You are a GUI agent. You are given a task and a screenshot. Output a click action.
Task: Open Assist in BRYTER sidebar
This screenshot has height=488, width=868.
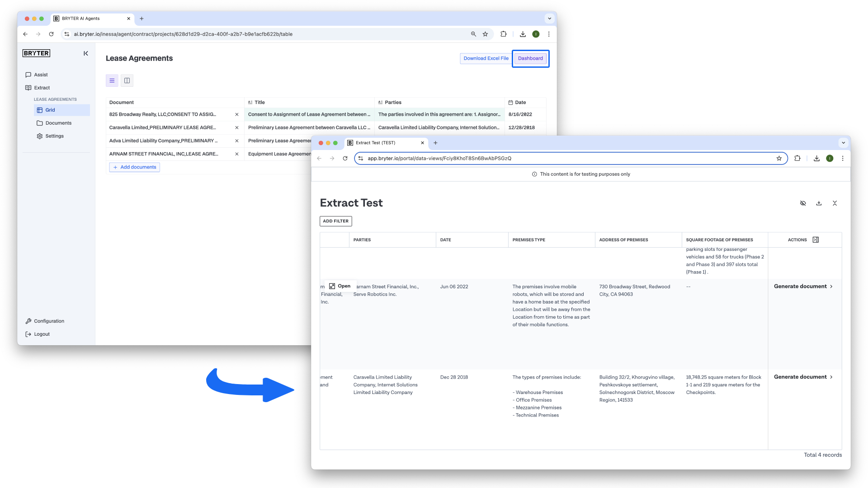pos(37,75)
